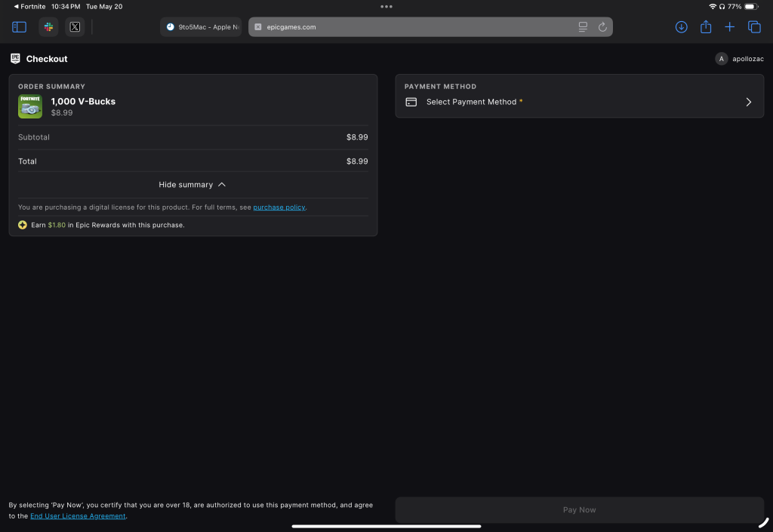Click the Epic Games logo
Viewport: 773px width, 532px height.
(x=15, y=59)
